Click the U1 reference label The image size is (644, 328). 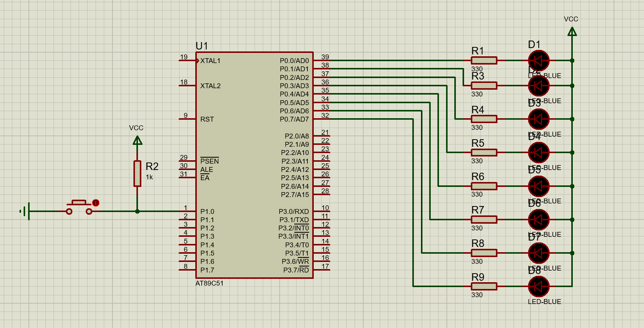click(202, 46)
